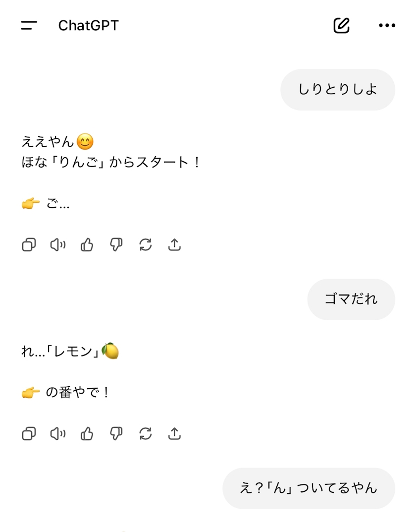Start a new chat with compose icon
Viewport: 416px width, 532px height.
pyautogui.click(x=342, y=25)
